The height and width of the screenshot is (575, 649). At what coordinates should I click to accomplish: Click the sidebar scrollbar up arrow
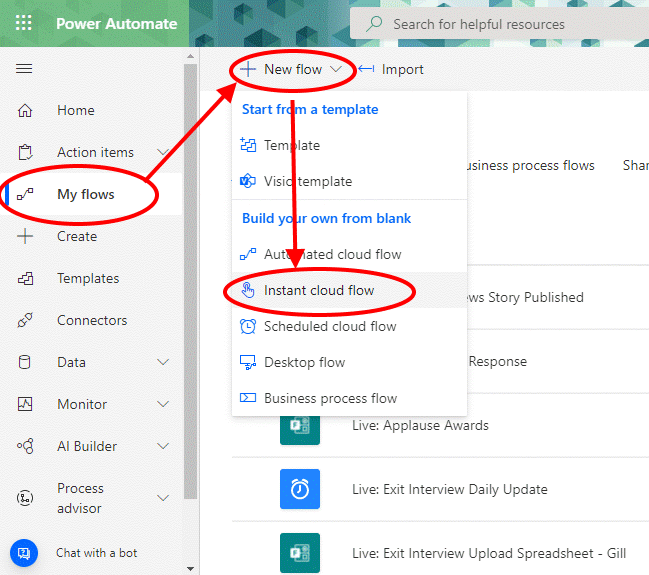[x=190, y=56]
